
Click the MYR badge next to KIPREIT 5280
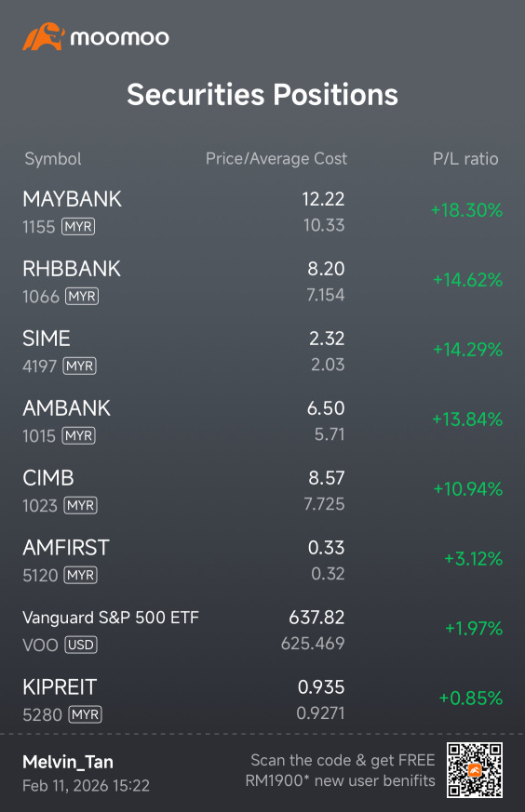pyautogui.click(x=85, y=714)
